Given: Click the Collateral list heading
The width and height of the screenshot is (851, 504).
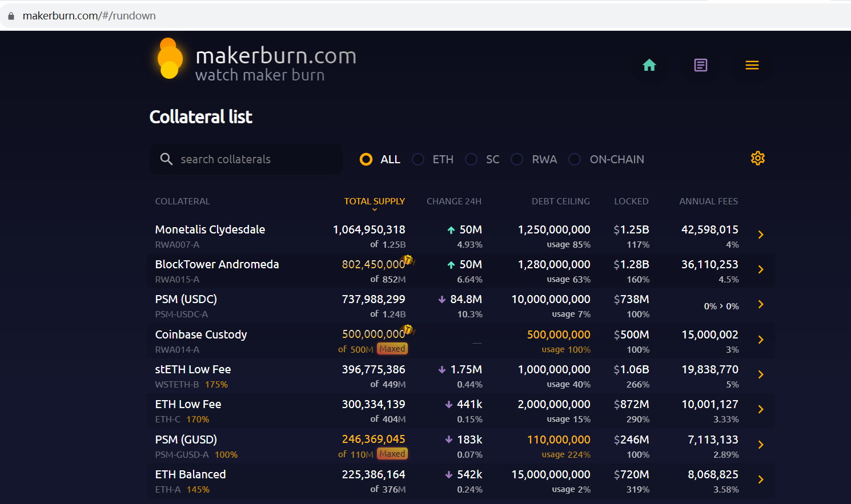Looking at the screenshot, I should click(x=201, y=117).
